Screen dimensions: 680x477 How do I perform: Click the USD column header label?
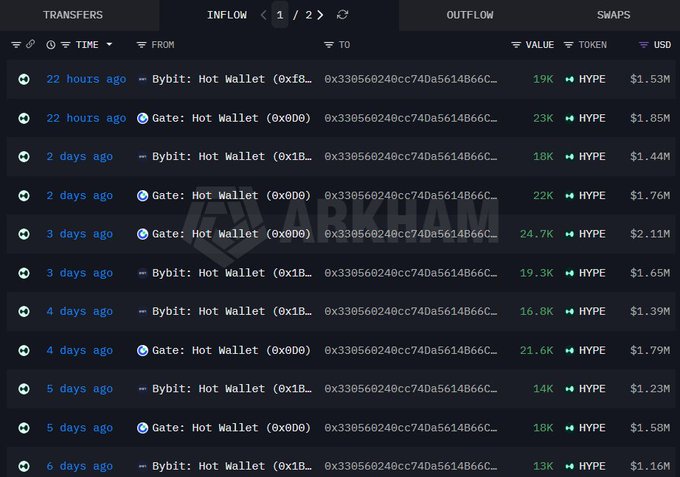pos(662,45)
